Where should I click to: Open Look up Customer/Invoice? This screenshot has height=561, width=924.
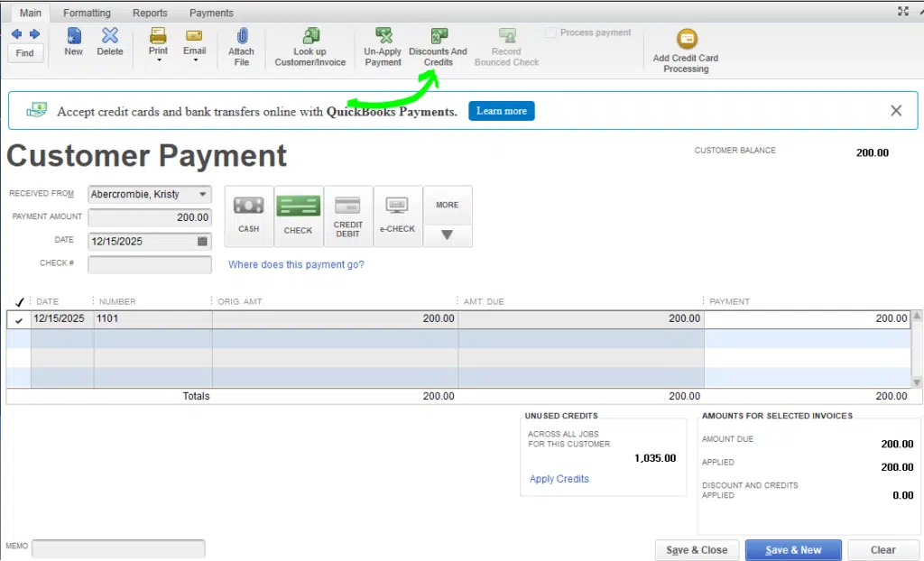click(x=310, y=47)
